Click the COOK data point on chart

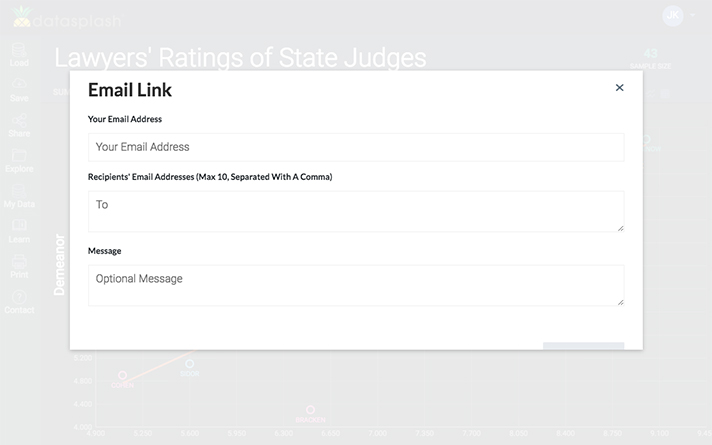[189, 364]
